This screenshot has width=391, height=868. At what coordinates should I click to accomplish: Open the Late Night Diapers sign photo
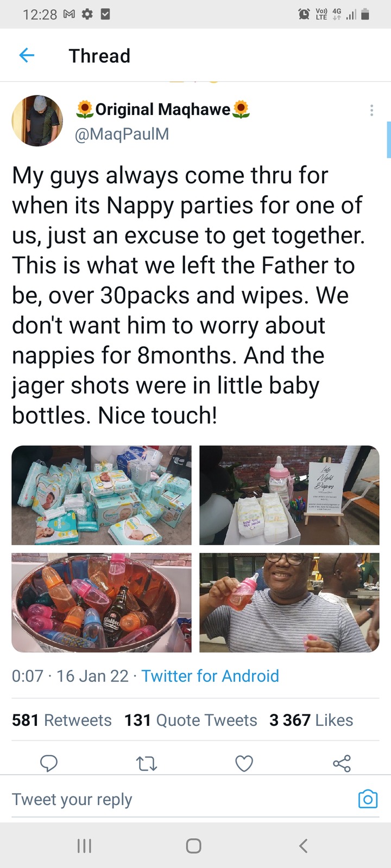(289, 495)
